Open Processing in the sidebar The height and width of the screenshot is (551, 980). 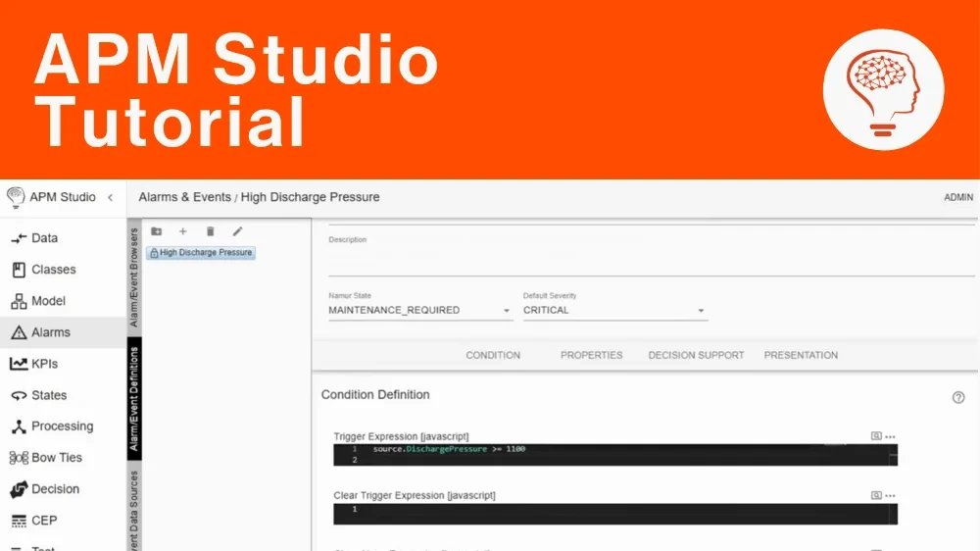(x=63, y=426)
